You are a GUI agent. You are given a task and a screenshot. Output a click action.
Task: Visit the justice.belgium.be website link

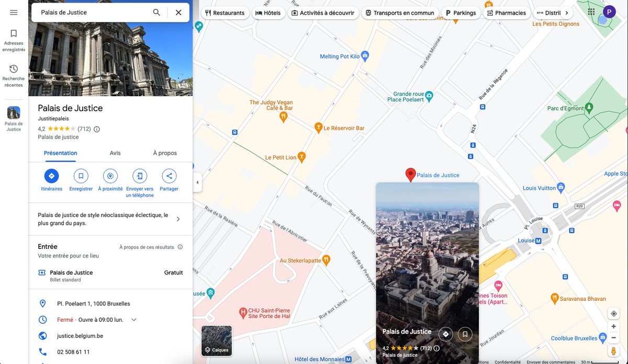[79, 336]
